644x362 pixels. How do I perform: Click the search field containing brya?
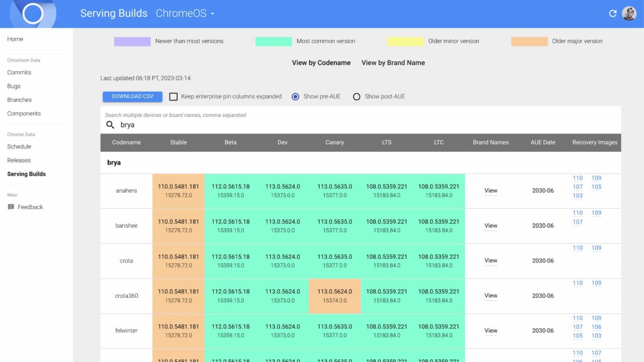pos(360,125)
